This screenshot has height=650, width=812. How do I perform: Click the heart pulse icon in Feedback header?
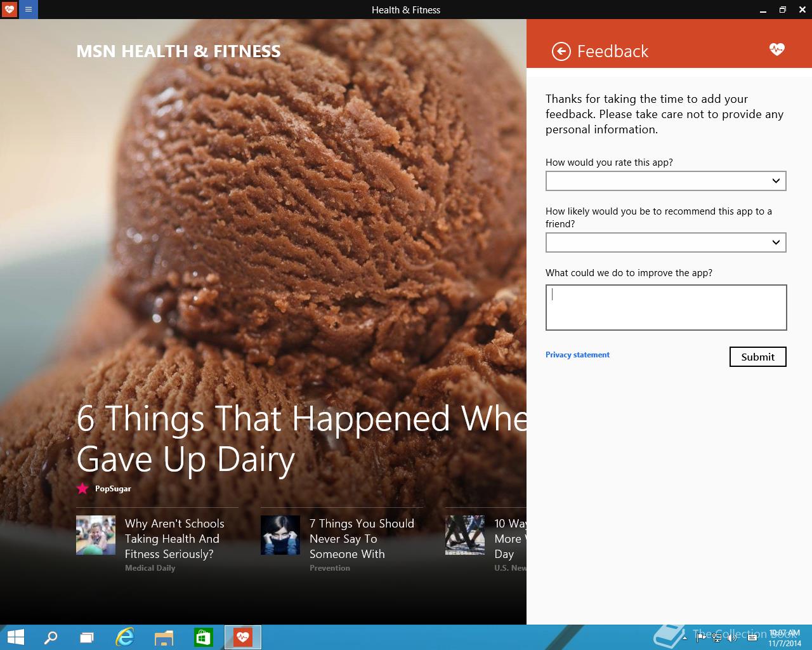(776, 50)
